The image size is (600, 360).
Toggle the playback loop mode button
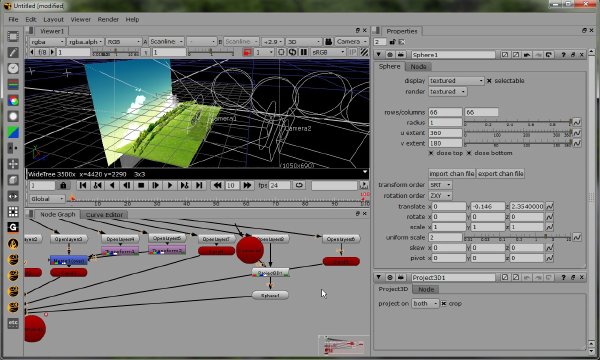point(299,185)
